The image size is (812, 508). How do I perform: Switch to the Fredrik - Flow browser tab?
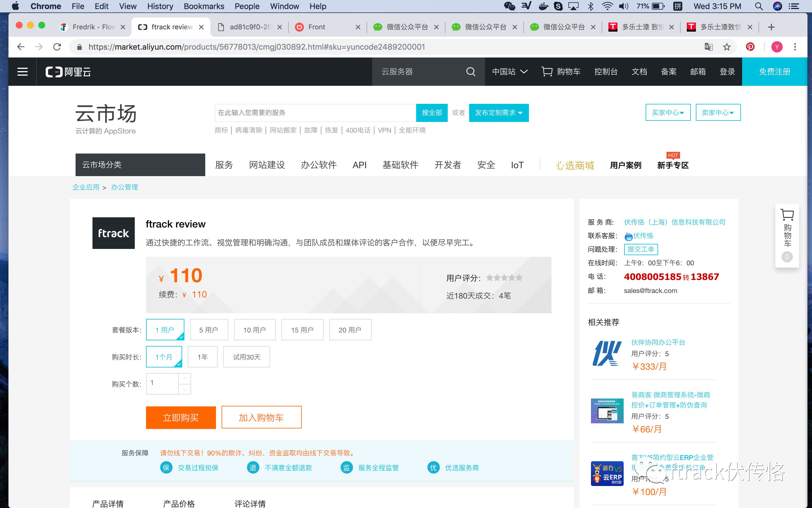tap(92, 27)
